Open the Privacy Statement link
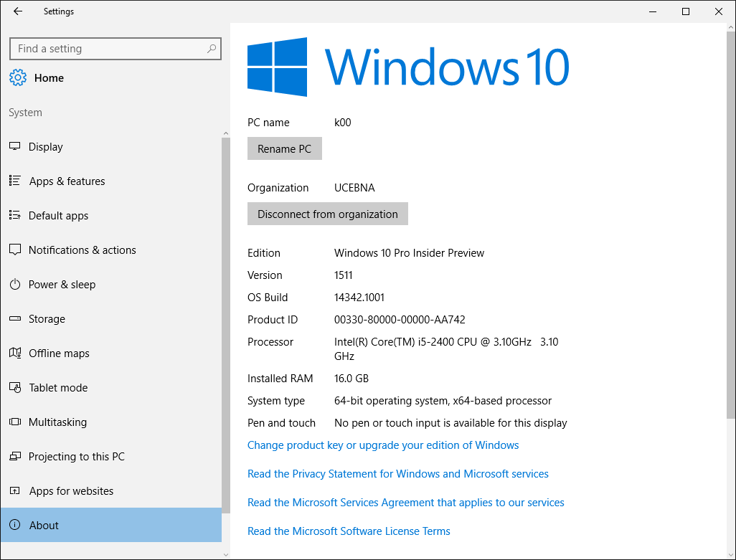The image size is (736, 560). [x=398, y=474]
